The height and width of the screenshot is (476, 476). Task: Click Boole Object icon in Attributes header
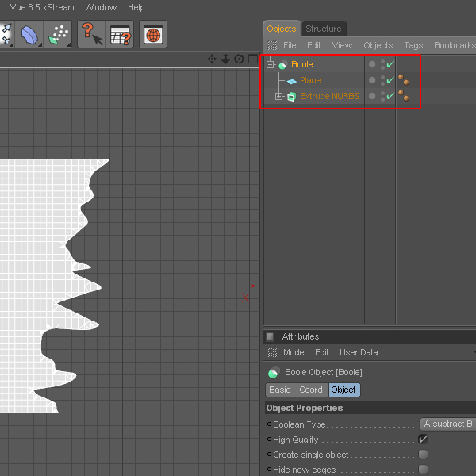coord(274,373)
